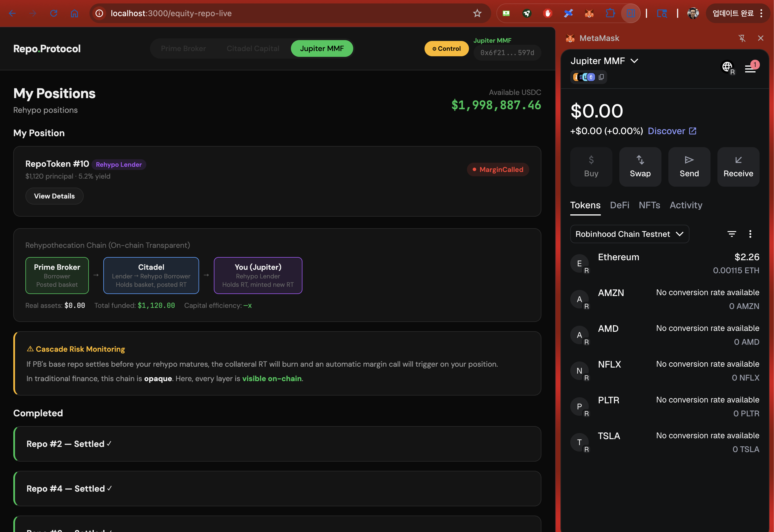
Task: Open MetaMask hamburger menu with notification badge
Action: click(750, 69)
